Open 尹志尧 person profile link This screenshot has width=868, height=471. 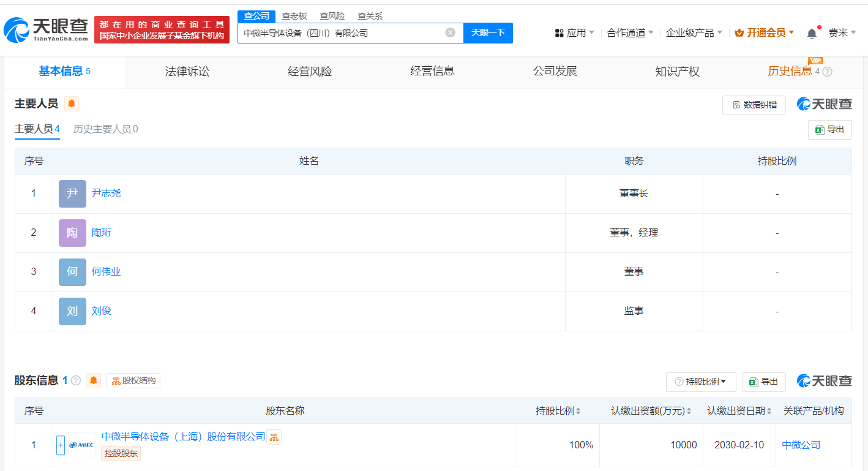point(106,193)
